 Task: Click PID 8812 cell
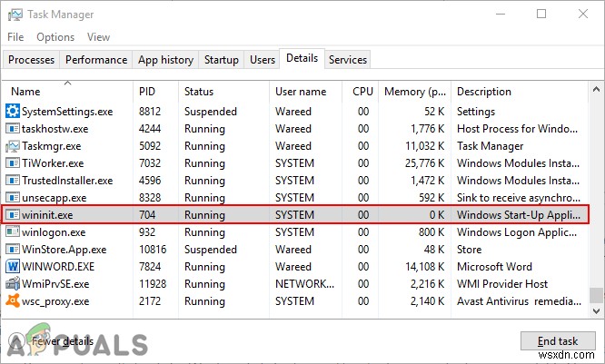[150, 112]
